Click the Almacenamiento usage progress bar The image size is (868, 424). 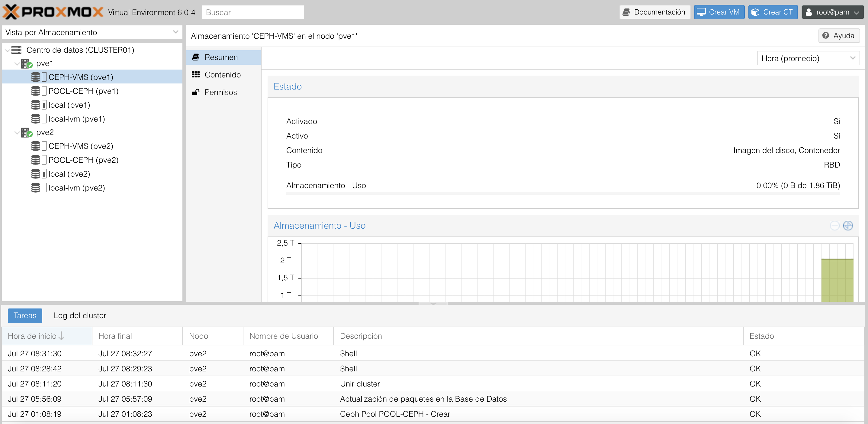(563, 193)
